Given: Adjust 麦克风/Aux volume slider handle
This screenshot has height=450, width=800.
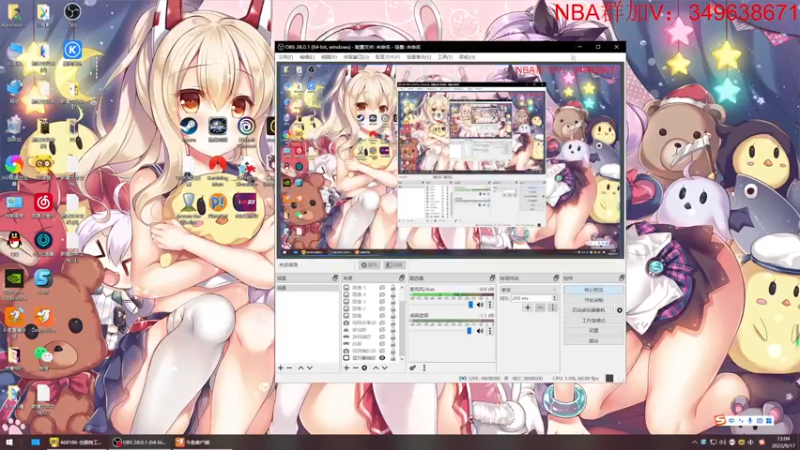Looking at the screenshot, I should coord(470,305).
